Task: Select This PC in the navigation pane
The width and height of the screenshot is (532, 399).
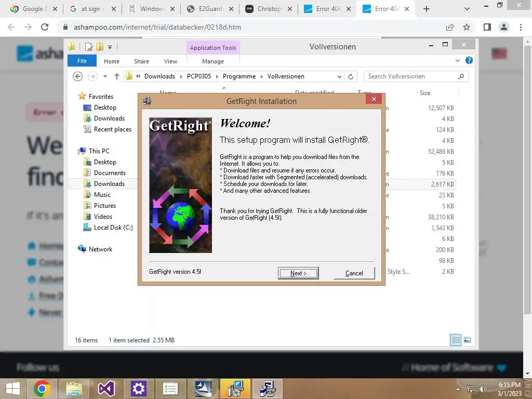Action: tap(99, 151)
